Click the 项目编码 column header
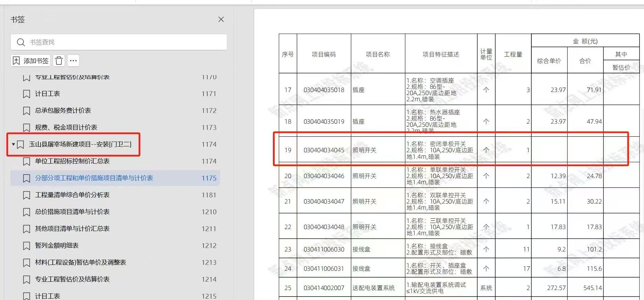 [324, 54]
